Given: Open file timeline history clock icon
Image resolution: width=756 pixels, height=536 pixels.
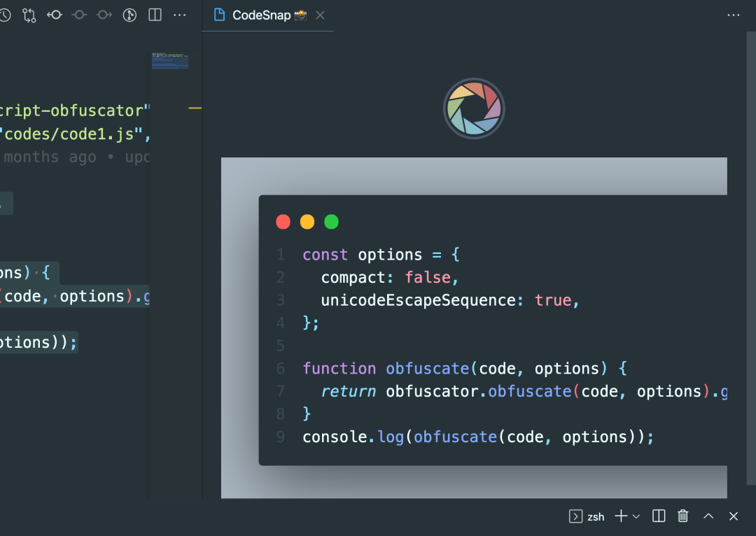Looking at the screenshot, I should (4, 15).
